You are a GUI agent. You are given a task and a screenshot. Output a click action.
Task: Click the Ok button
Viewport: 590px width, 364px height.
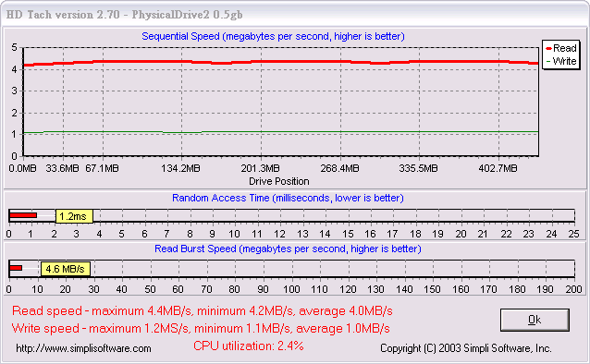pyautogui.click(x=535, y=320)
